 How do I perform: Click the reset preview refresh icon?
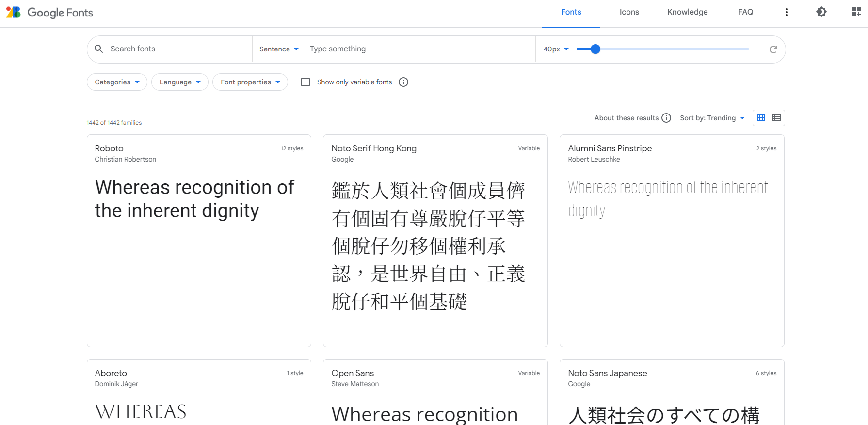tap(773, 49)
